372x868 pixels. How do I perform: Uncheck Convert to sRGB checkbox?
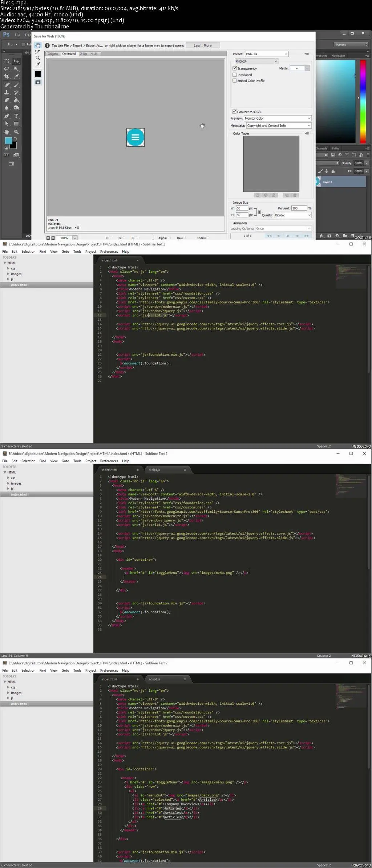[235, 112]
